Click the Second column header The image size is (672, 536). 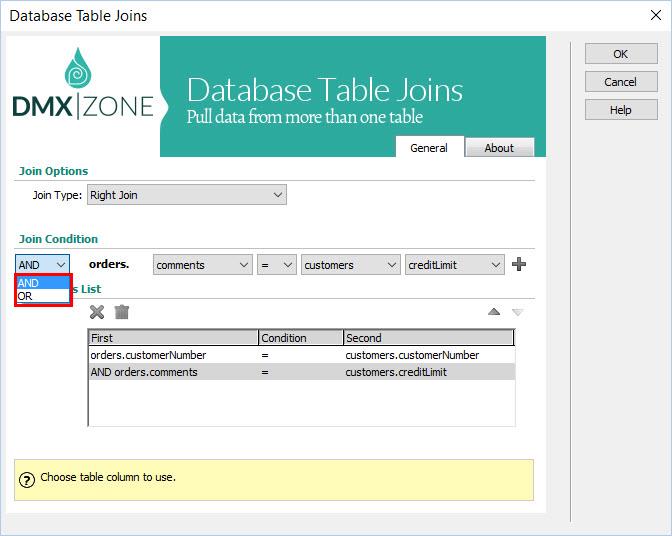(429, 338)
